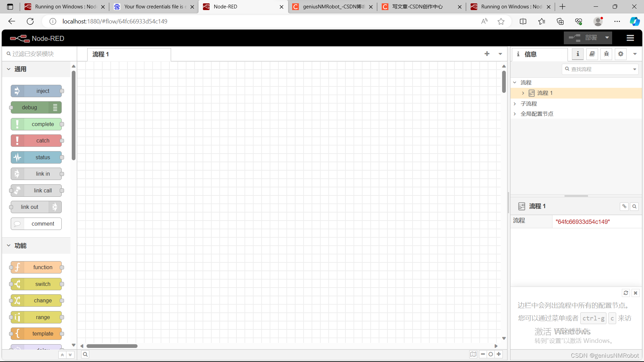
Task: Click the zoom in button on canvas
Action: click(498, 354)
